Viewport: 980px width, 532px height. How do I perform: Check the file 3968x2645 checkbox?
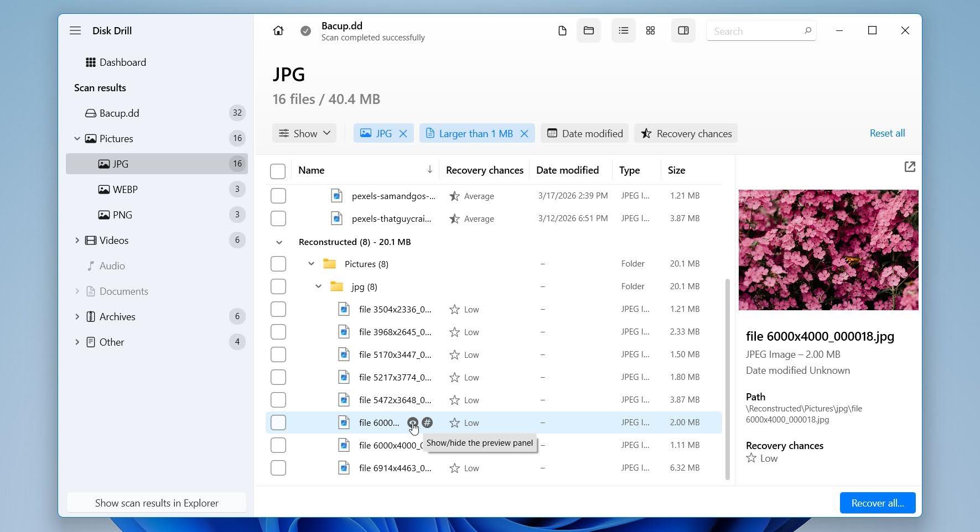pyautogui.click(x=278, y=332)
